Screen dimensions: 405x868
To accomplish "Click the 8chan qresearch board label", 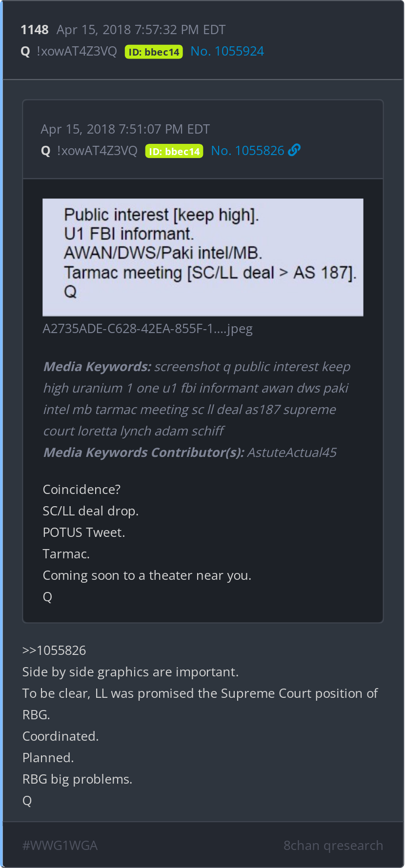I will [x=333, y=846].
